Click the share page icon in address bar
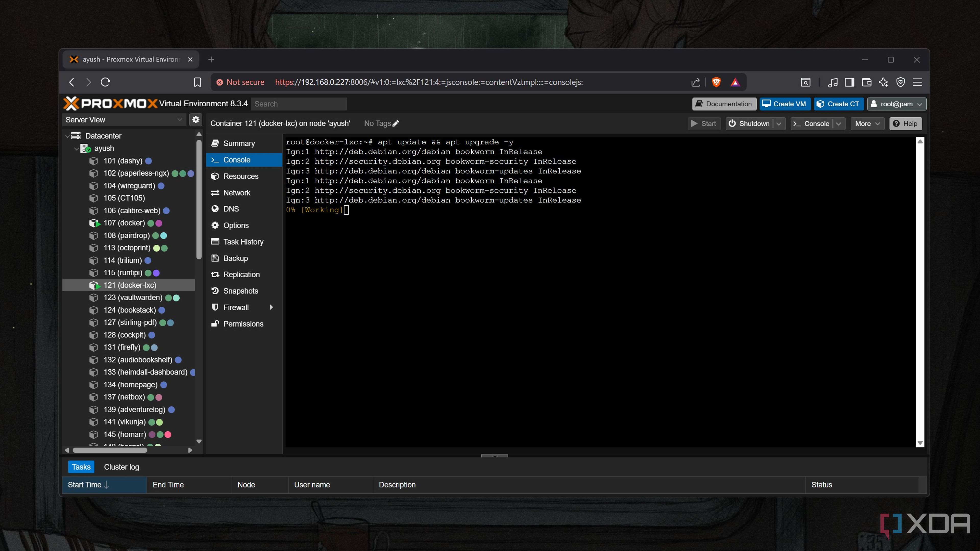 [695, 82]
